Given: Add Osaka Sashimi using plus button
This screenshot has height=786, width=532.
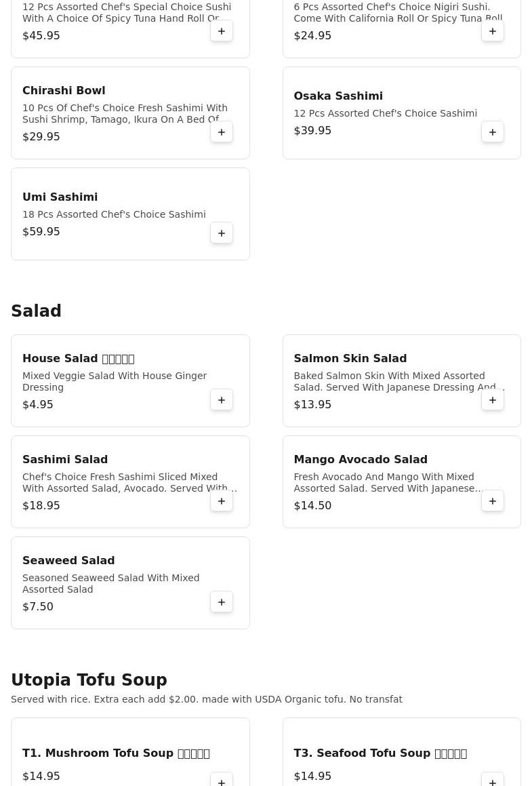Looking at the screenshot, I should pyautogui.click(x=493, y=132).
